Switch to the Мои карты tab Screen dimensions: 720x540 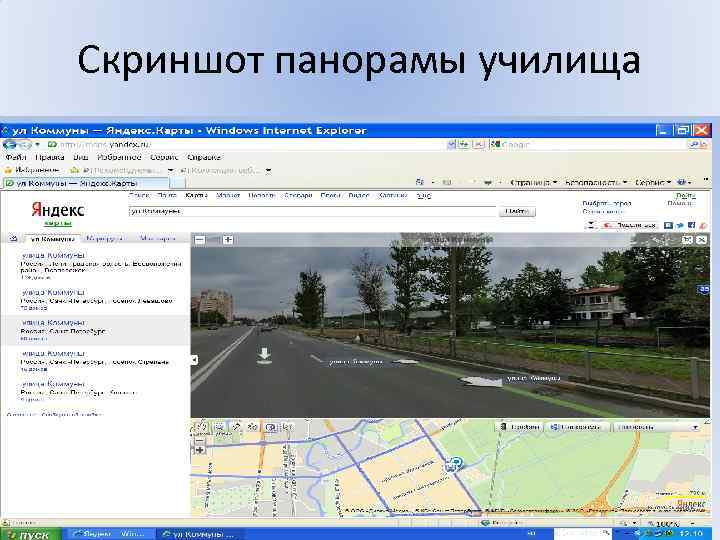pos(158,238)
